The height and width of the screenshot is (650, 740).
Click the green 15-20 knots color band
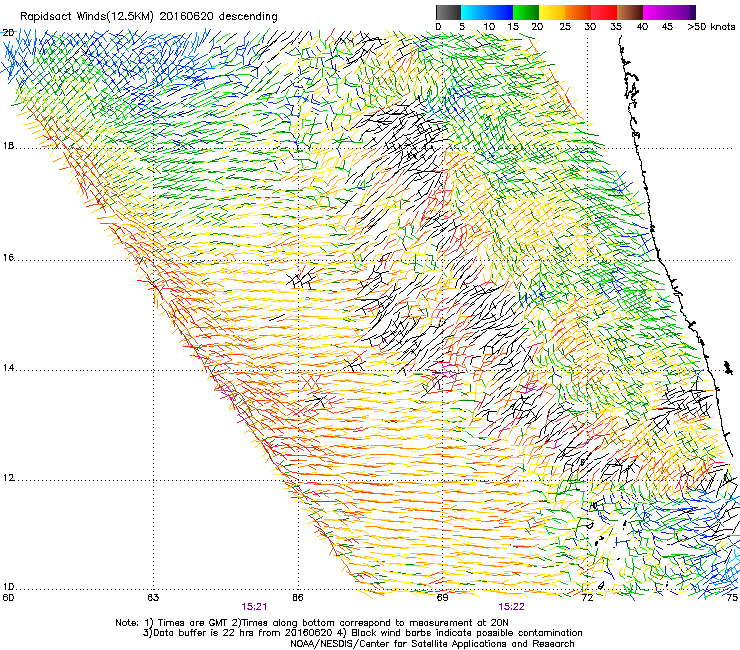click(x=526, y=12)
